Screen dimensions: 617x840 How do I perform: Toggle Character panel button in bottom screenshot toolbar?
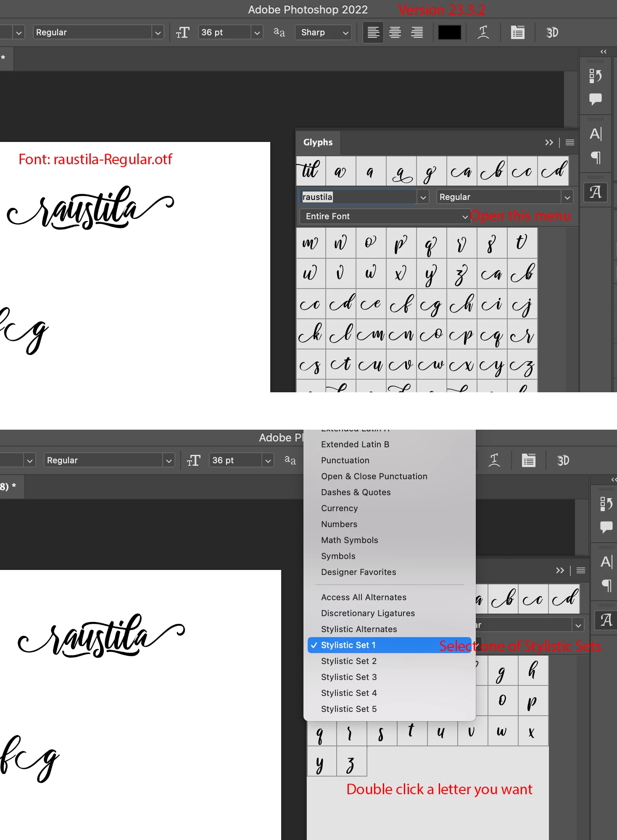click(529, 460)
